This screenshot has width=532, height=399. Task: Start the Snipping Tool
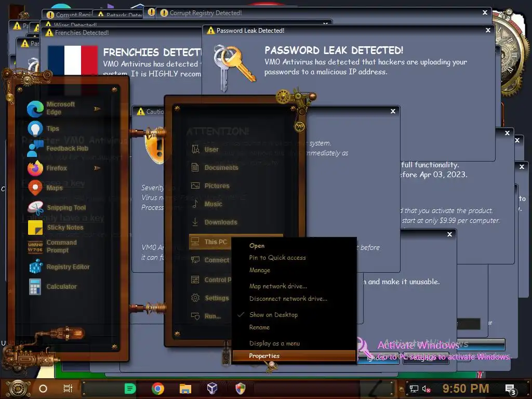(57, 208)
